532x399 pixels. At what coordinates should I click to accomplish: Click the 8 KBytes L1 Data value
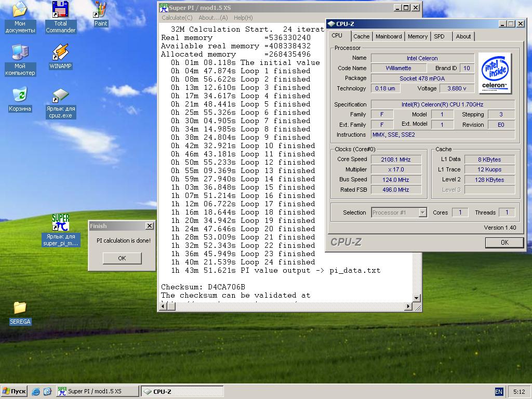pos(489,159)
